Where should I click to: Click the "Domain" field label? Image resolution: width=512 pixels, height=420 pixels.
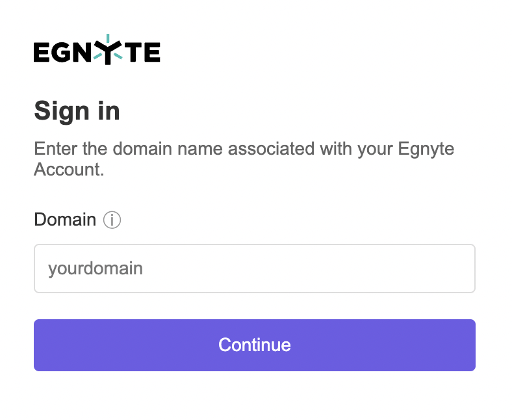click(x=65, y=220)
